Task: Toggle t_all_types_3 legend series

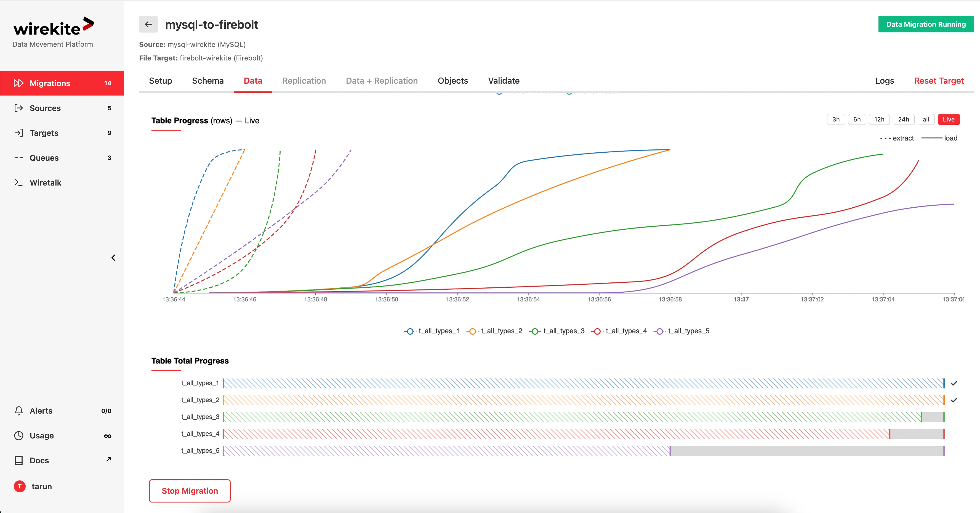Action: coord(556,331)
